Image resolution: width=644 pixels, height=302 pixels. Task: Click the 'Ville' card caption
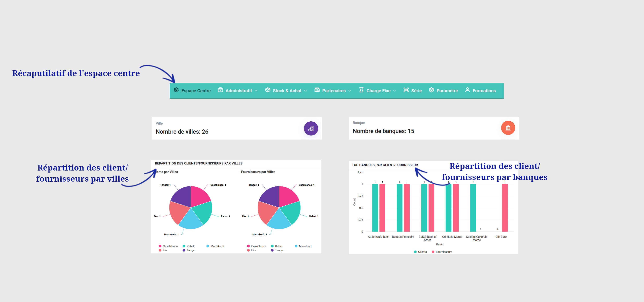click(159, 123)
